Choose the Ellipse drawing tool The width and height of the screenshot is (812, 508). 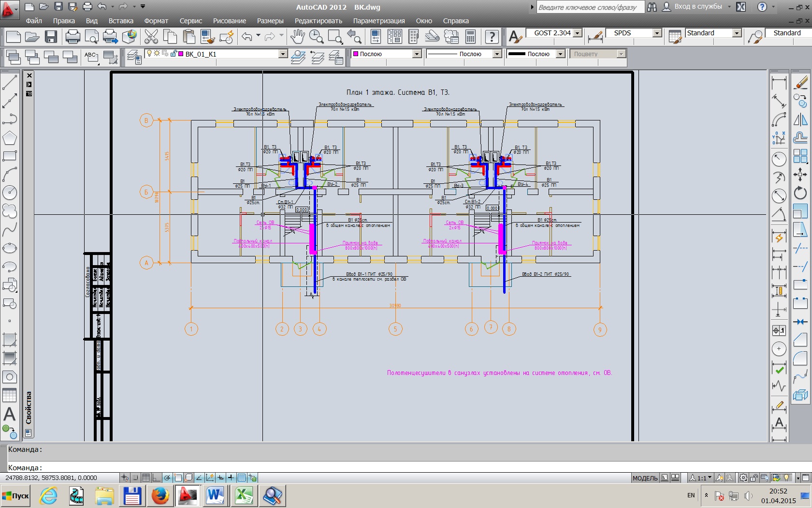pos(10,248)
